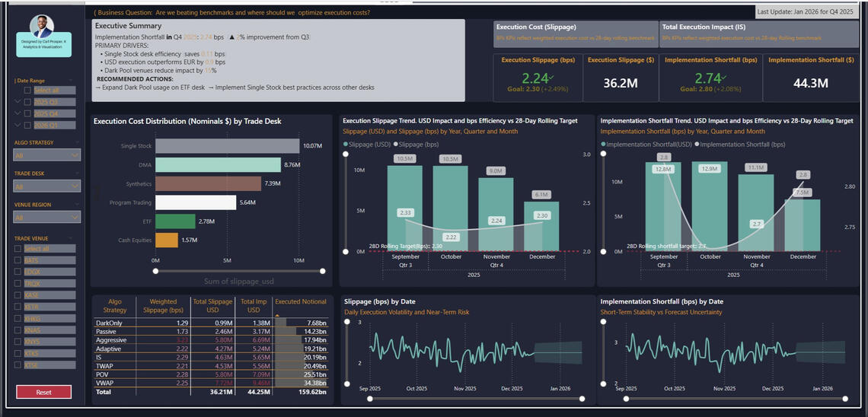The height and width of the screenshot is (417, 868).
Task: Click right handle of Slippage by Date slider
Action: (582, 398)
